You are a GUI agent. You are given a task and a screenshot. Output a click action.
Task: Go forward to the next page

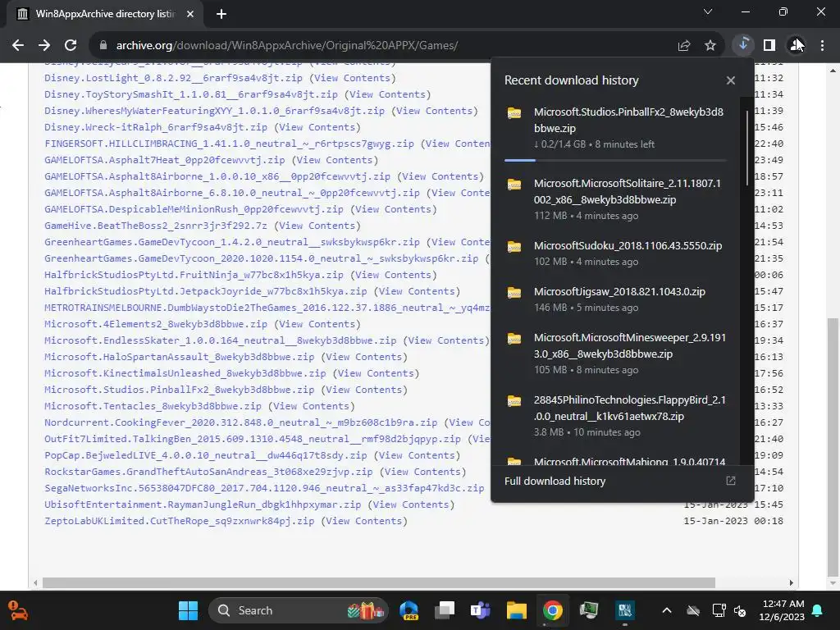click(x=44, y=46)
